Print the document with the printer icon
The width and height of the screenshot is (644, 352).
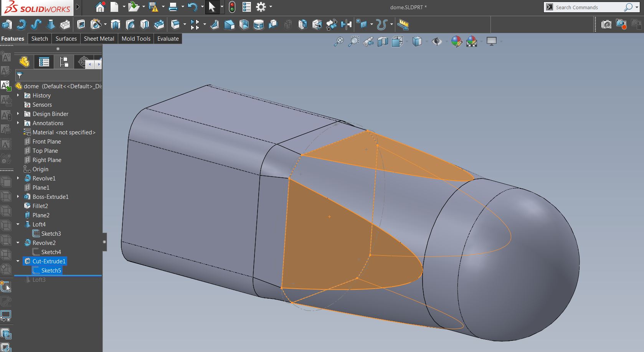tap(173, 7)
